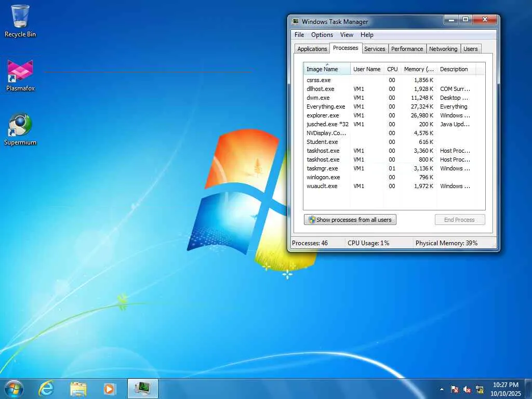Click the 27,324 K memory value
The image size is (532, 399).
[x=422, y=107]
